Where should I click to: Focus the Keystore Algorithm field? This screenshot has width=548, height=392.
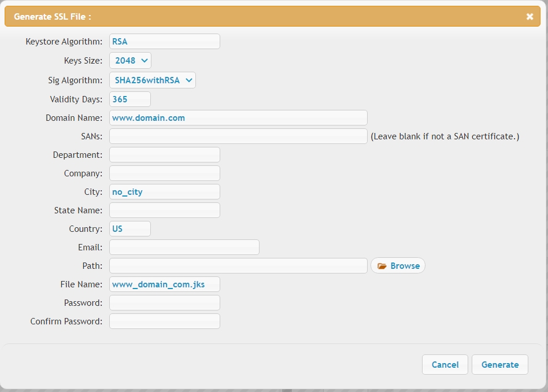(x=165, y=41)
